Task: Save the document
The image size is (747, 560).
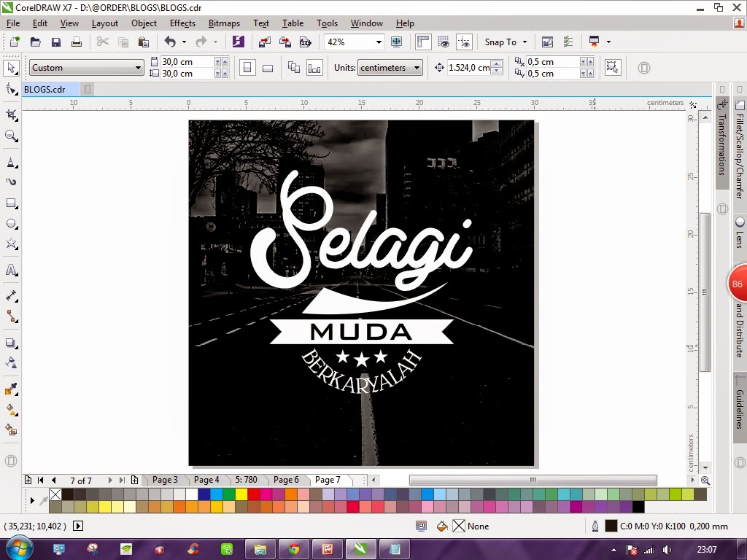Action: tap(55, 42)
